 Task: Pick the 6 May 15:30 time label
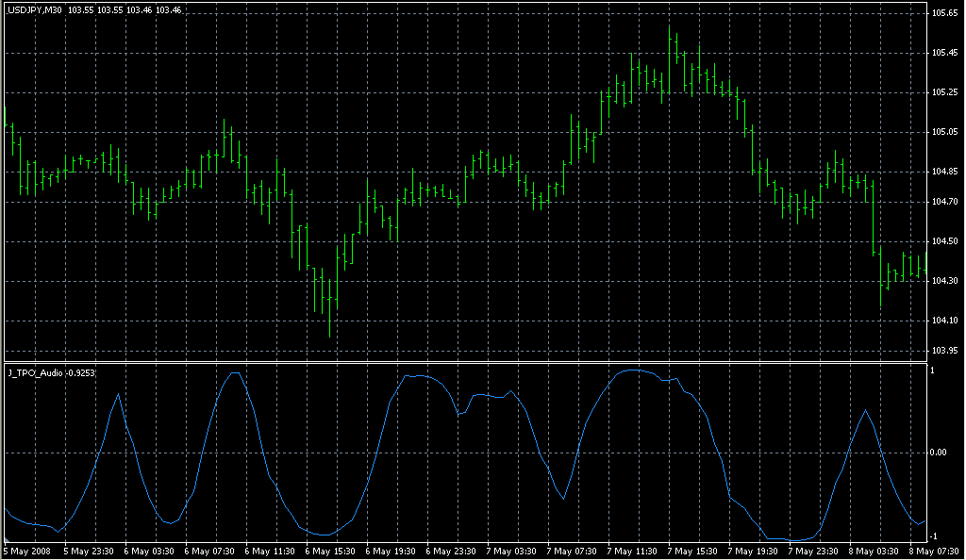coord(330,552)
